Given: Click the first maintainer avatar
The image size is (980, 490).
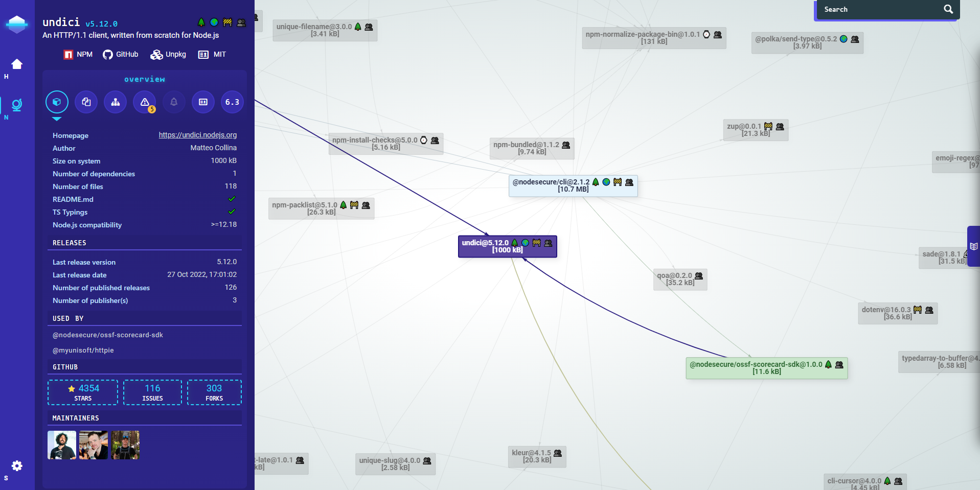Looking at the screenshot, I should pyautogui.click(x=62, y=445).
